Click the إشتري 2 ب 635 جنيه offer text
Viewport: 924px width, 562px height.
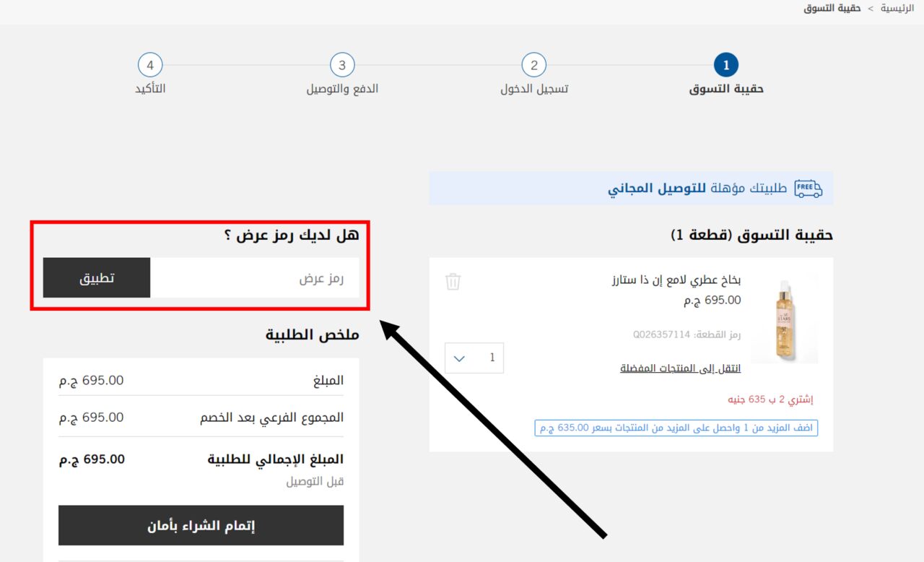click(770, 399)
